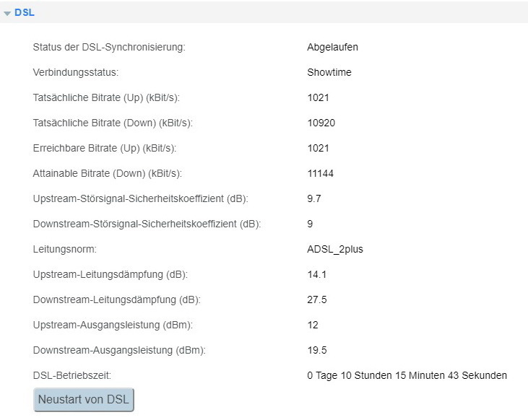528x420 pixels.
Task: Select the Showtime connection status value
Action: tap(329, 72)
